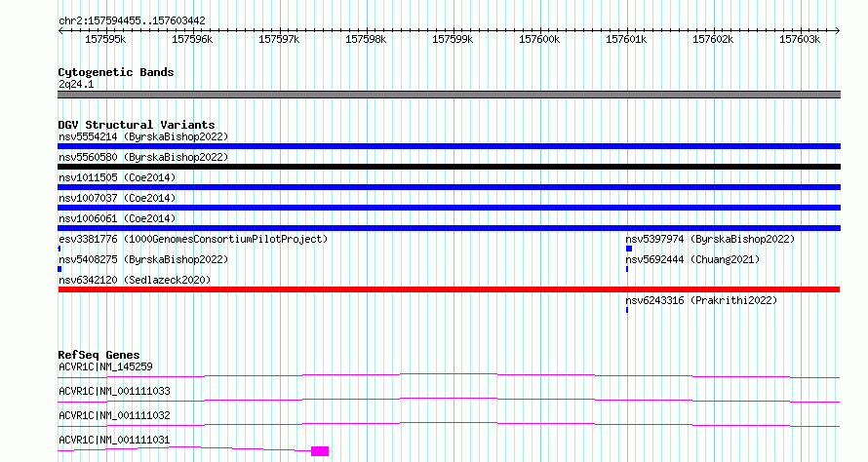
Task: Select the small blue block under nsv5397974
Action: [629, 249]
